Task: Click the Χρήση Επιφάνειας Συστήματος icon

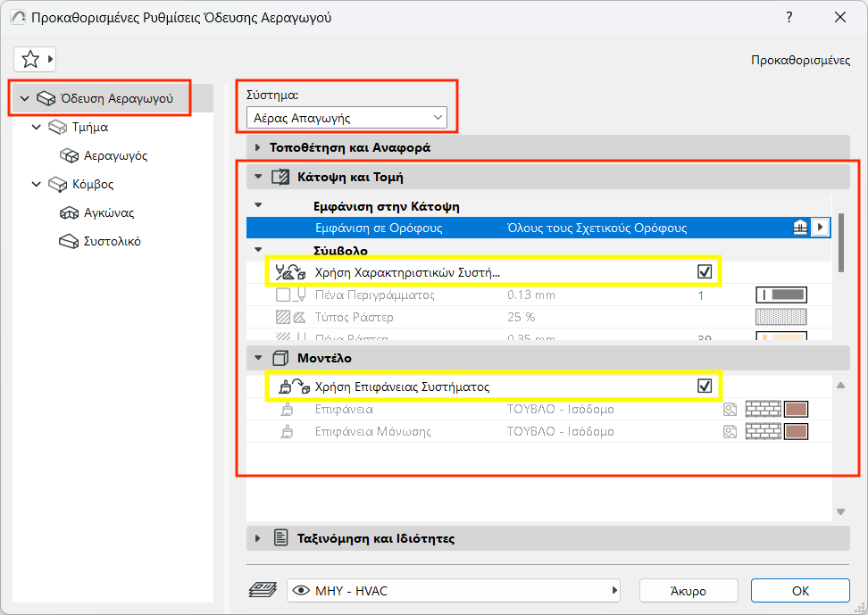Action: [x=294, y=386]
